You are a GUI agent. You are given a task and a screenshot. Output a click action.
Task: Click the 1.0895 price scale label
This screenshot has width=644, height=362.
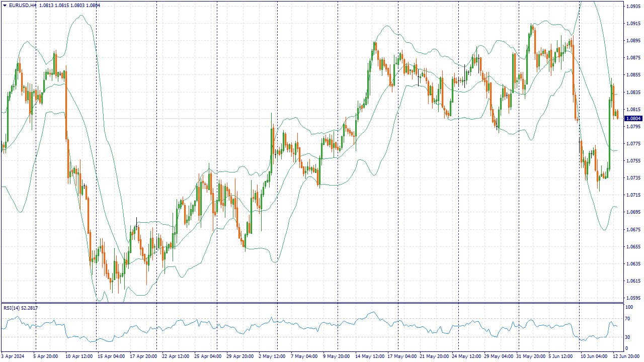click(x=633, y=41)
